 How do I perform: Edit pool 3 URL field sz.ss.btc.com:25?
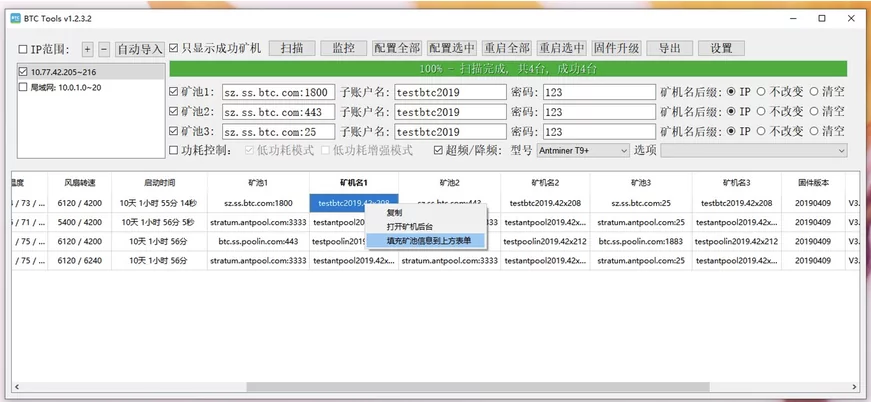tap(278, 132)
